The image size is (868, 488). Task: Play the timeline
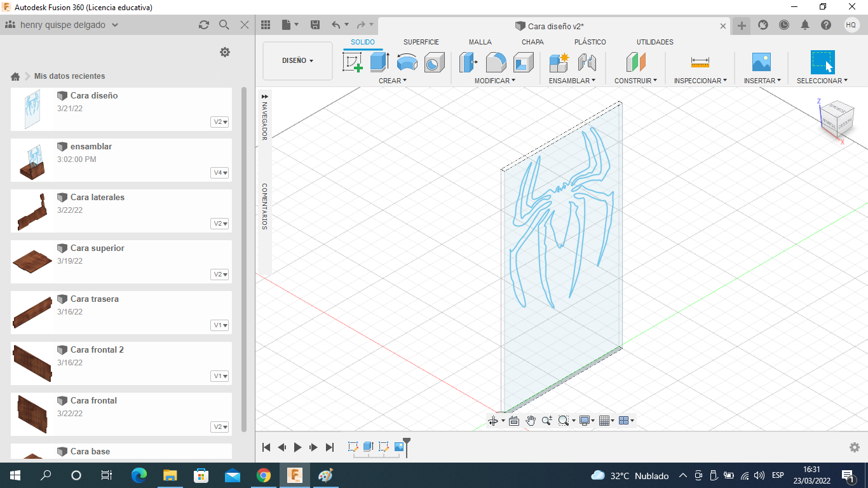click(297, 447)
